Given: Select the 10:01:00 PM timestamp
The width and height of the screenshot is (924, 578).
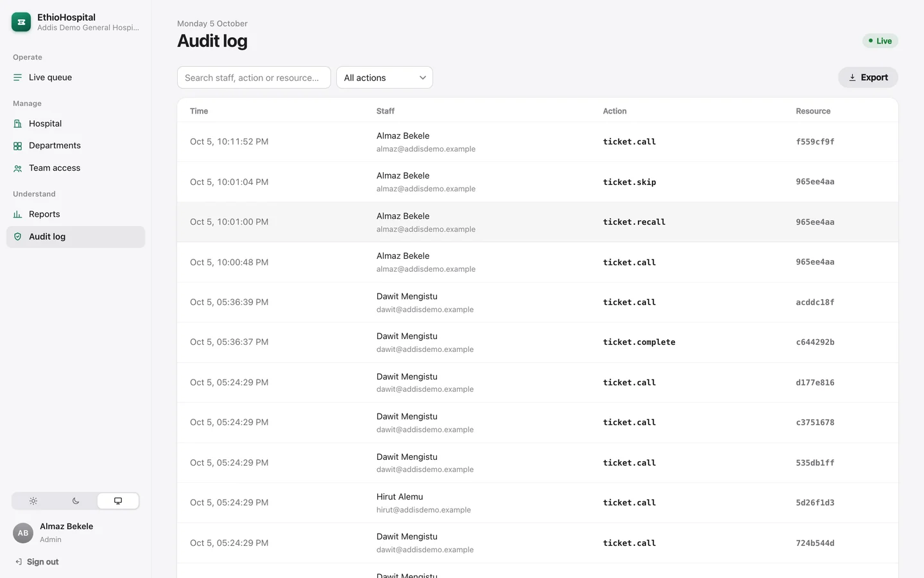Looking at the screenshot, I should click(229, 222).
